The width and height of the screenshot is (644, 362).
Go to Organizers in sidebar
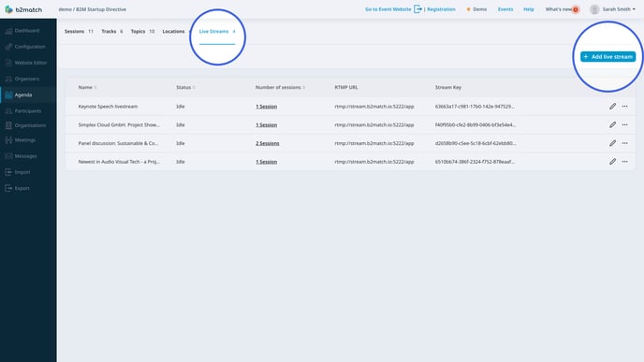(28, 79)
